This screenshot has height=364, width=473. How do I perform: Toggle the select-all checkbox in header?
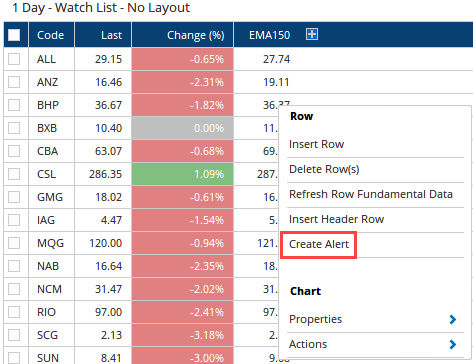14,35
